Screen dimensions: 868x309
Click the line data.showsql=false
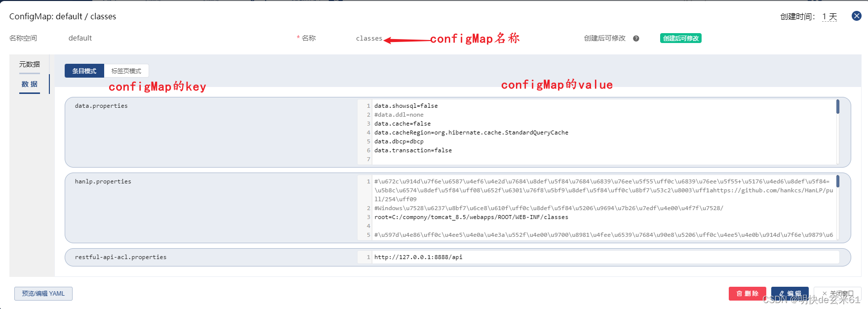coord(406,106)
